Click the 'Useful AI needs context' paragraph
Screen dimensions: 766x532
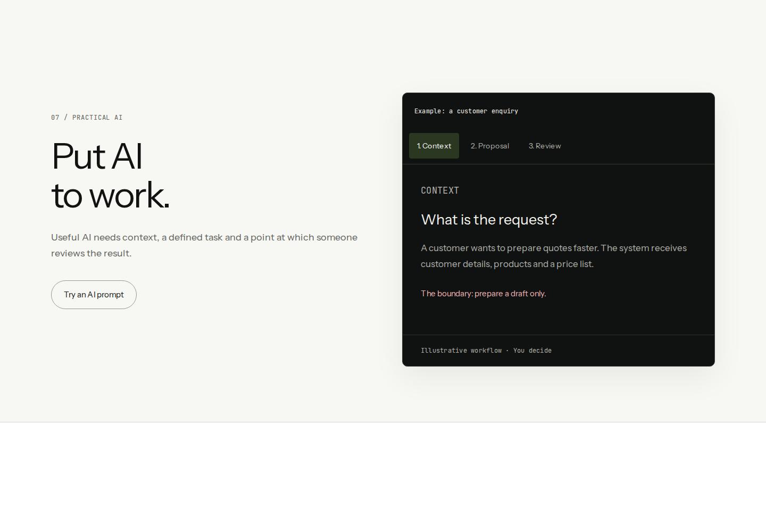(x=204, y=245)
